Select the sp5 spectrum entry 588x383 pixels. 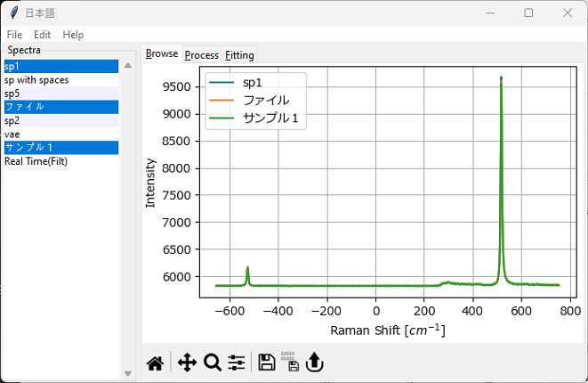12,94
